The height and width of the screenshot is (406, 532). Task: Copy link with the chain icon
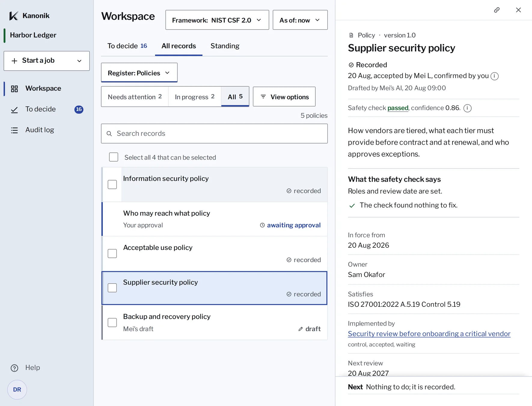pos(497,10)
